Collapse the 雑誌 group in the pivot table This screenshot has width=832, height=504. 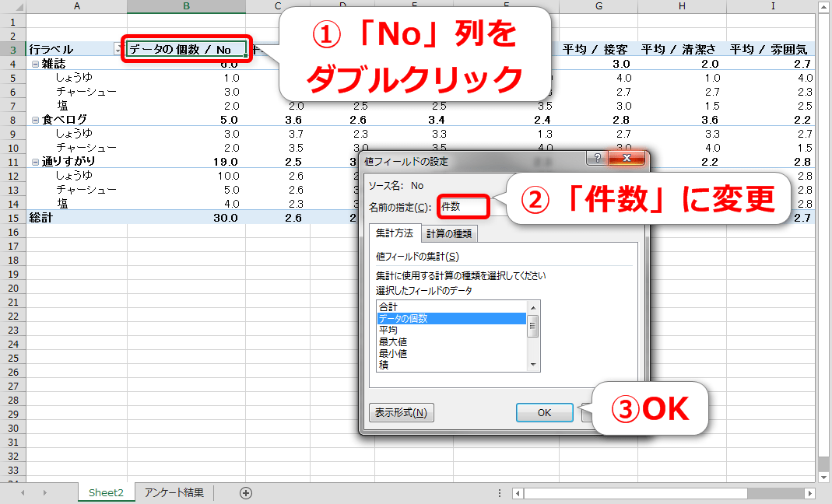tap(35, 65)
